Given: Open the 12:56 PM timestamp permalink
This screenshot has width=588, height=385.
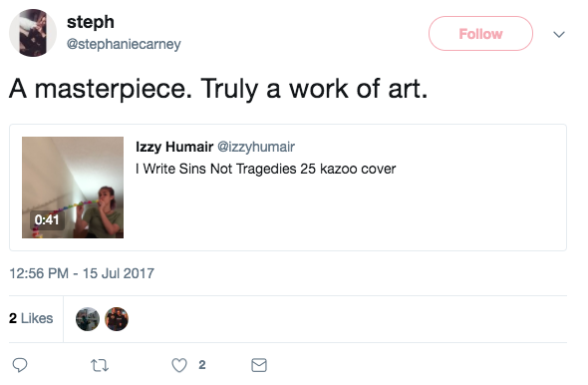Looking at the screenshot, I should point(82,273).
